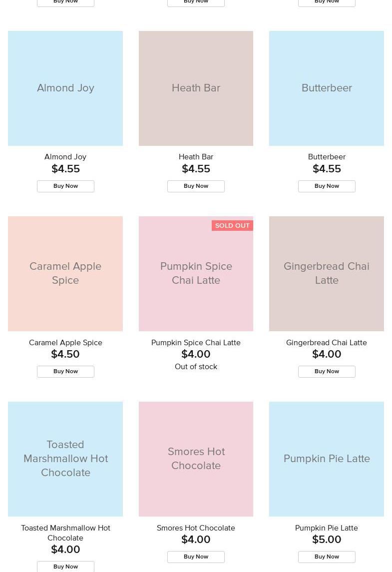Open the Pumpkin Spice Chai Latte title link
392x572 pixels.
(x=196, y=343)
